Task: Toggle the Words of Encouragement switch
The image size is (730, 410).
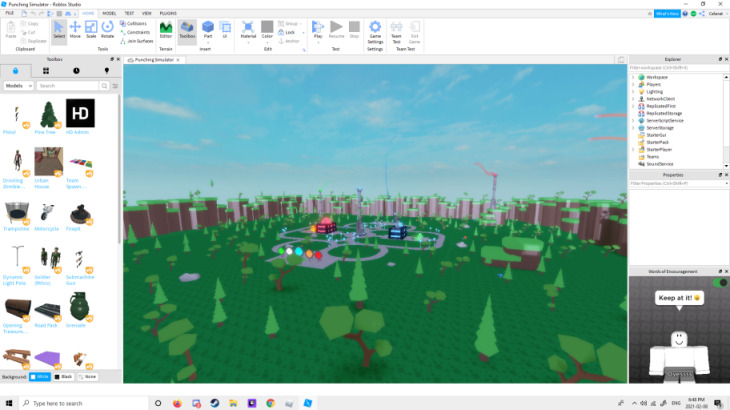Action: 720,282
